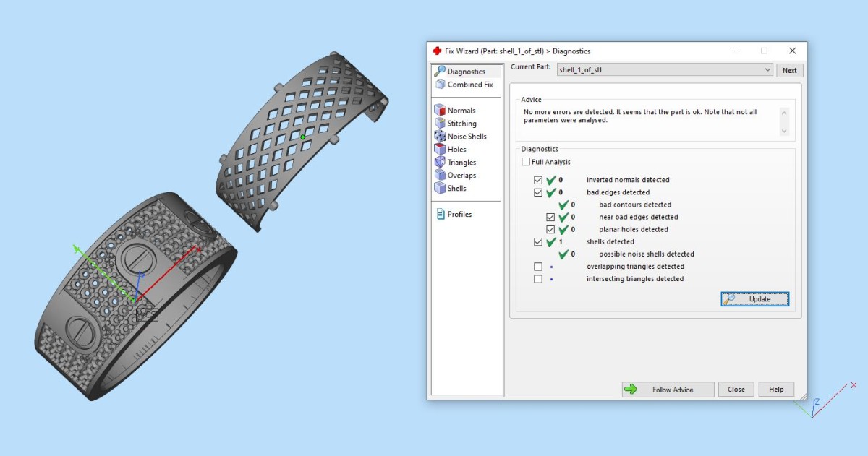The image size is (868, 456).
Task: Open the Overlaps fix icon
Action: point(440,176)
